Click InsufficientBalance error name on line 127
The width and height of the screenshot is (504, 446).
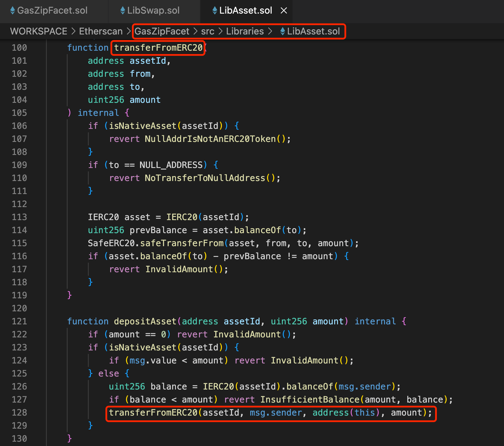point(310,400)
